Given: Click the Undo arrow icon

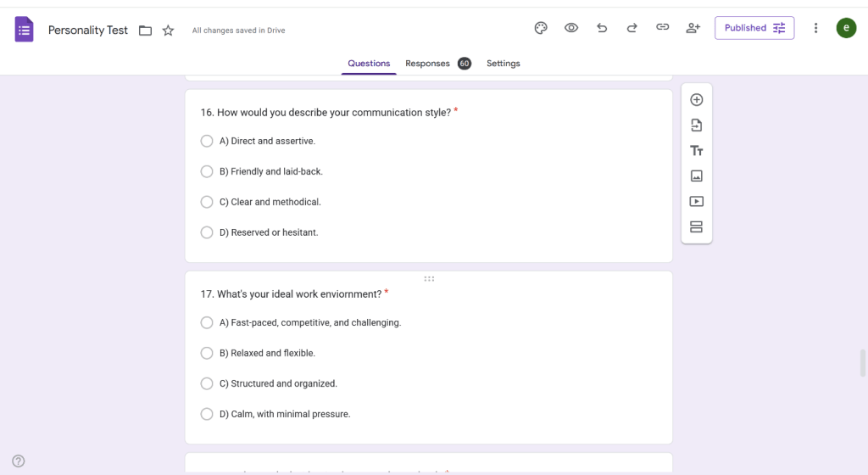Looking at the screenshot, I should tap(602, 28).
